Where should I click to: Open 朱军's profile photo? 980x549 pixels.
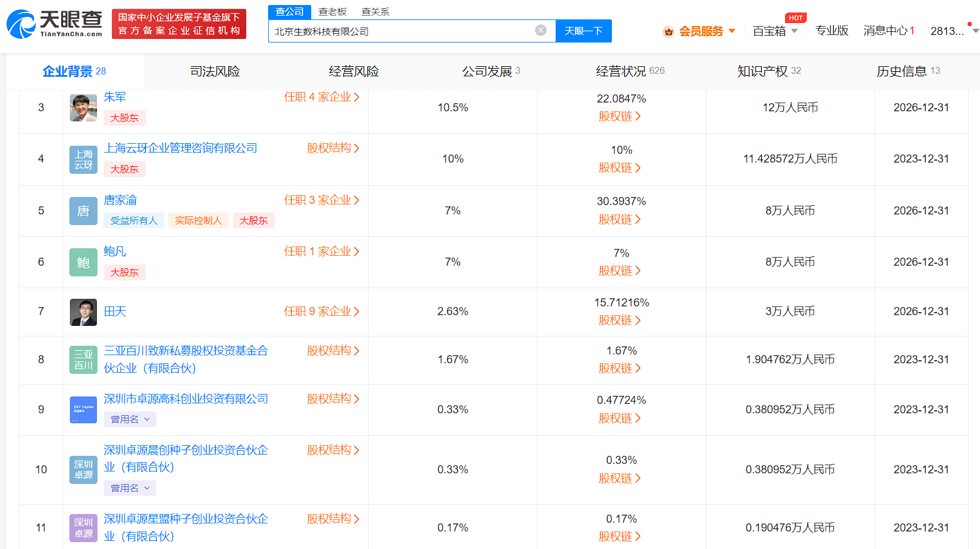(x=83, y=108)
